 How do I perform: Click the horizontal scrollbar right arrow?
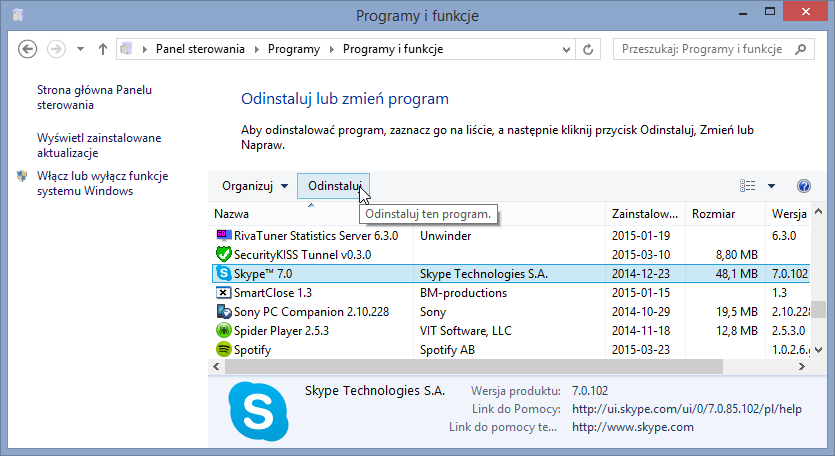(x=801, y=367)
